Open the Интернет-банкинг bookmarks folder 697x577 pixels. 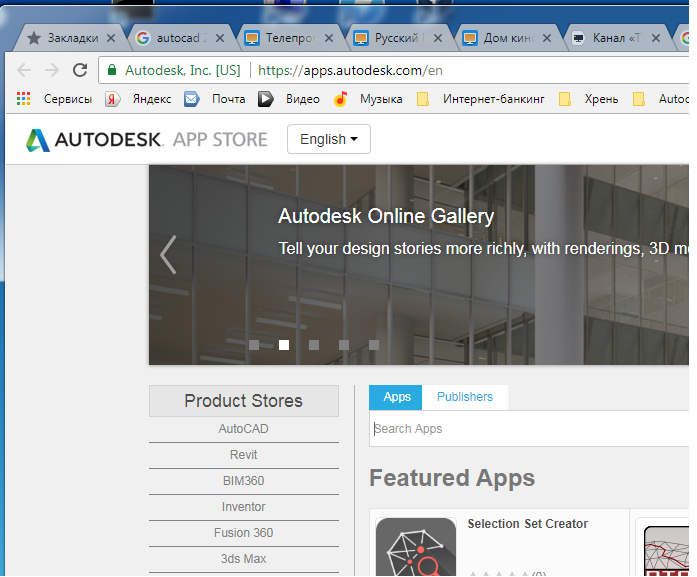(423, 99)
